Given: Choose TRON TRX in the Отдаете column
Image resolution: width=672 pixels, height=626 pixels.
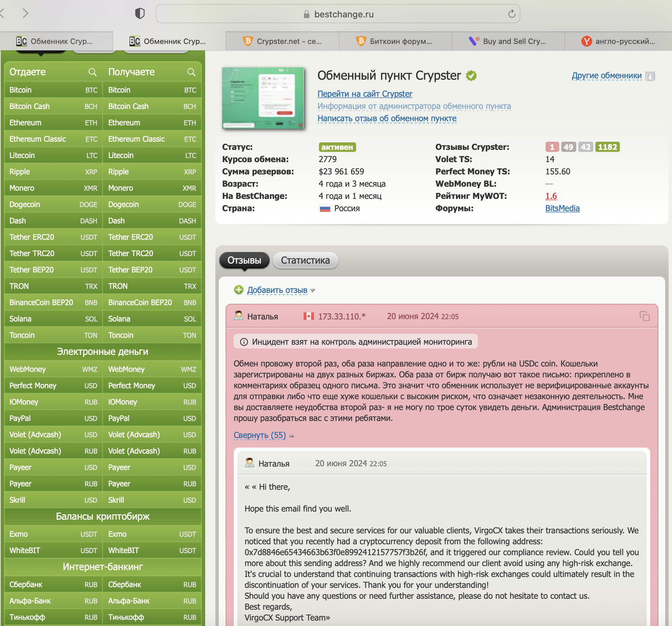Looking at the screenshot, I should point(54,286).
